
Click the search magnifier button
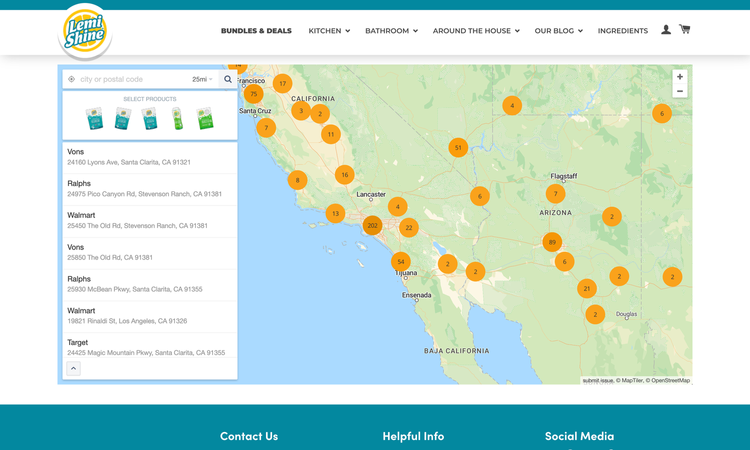pyautogui.click(x=228, y=79)
